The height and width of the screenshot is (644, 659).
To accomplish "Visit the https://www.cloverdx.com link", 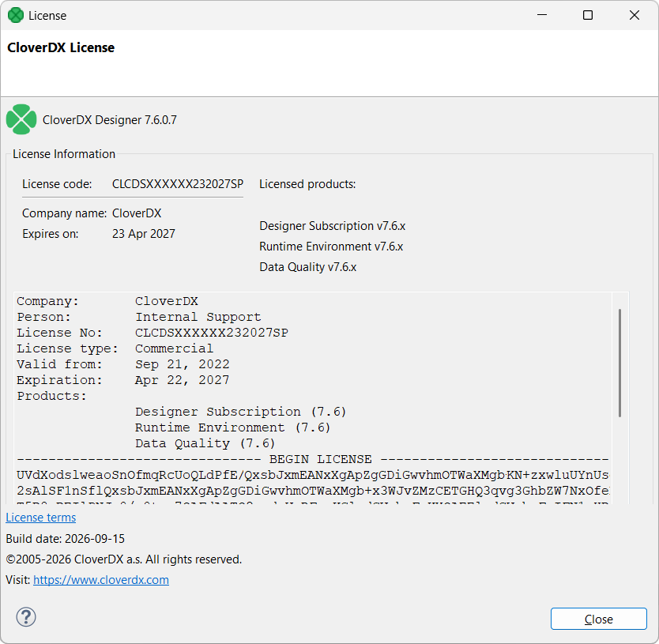I will [101, 580].
